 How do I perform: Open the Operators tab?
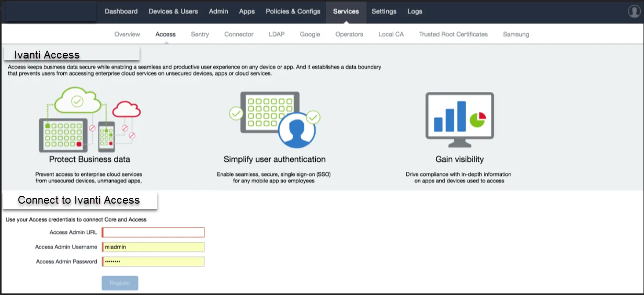point(349,34)
